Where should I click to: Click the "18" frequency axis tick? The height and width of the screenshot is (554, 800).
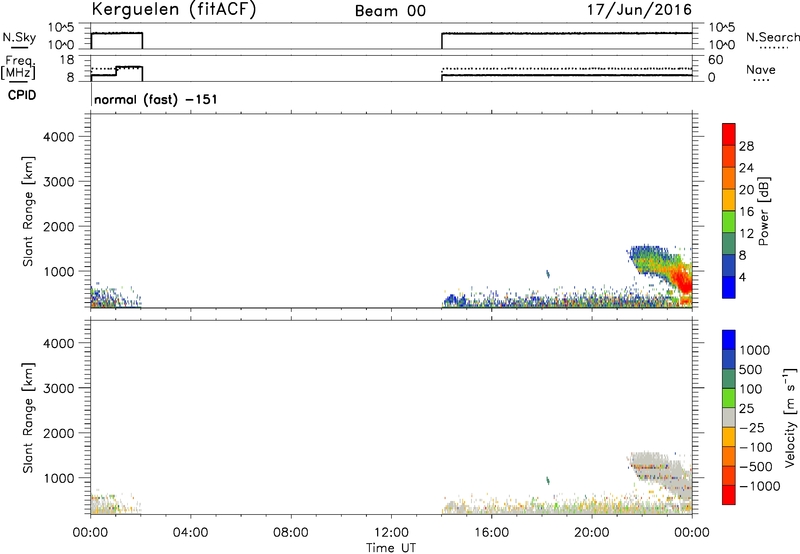[67, 60]
